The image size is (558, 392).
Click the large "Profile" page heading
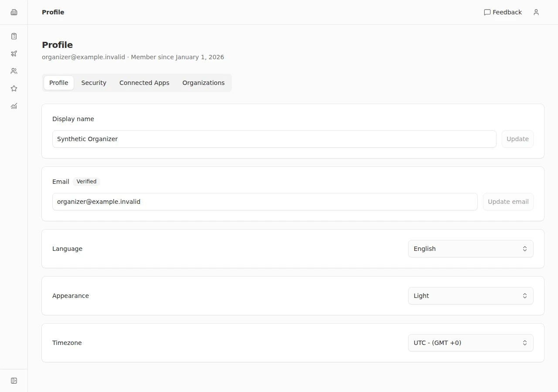coord(57,45)
